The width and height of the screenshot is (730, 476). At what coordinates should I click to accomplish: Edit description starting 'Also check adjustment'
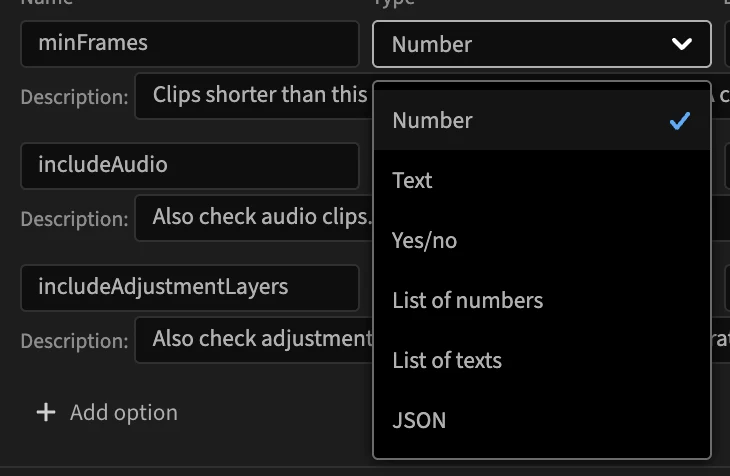[254, 340]
